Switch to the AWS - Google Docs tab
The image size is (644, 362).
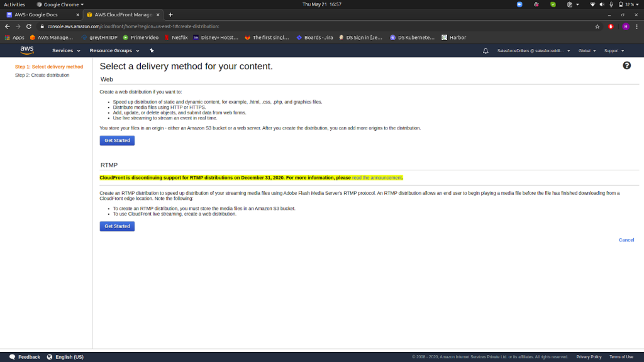(x=41, y=15)
